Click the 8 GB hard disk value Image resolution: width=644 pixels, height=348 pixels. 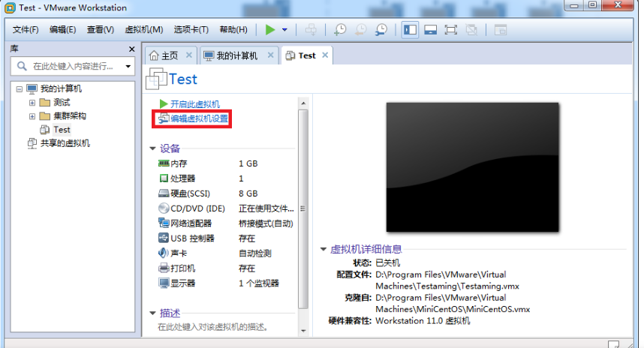pos(248,193)
